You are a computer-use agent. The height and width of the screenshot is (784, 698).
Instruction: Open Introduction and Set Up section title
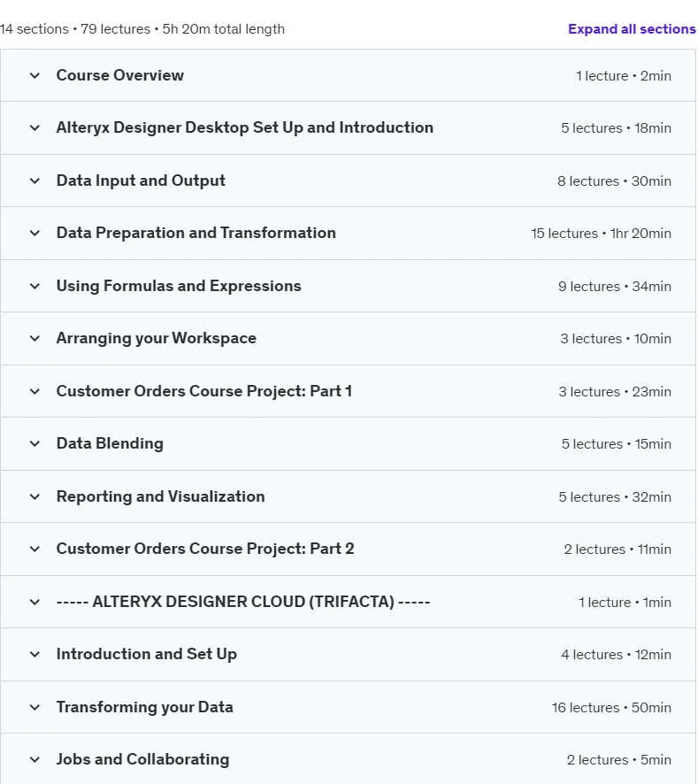click(147, 654)
